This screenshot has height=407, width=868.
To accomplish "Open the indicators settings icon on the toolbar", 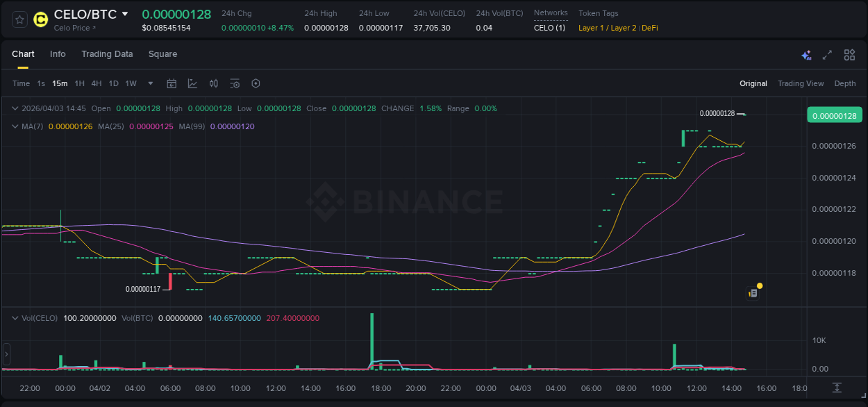I will (235, 83).
